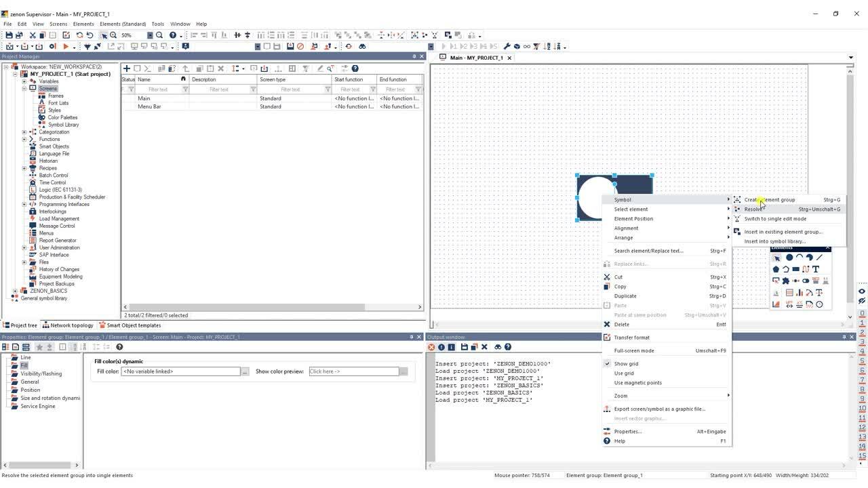The height and width of the screenshot is (488, 868).
Task: Expand the Variables tree node
Action: 24,81
